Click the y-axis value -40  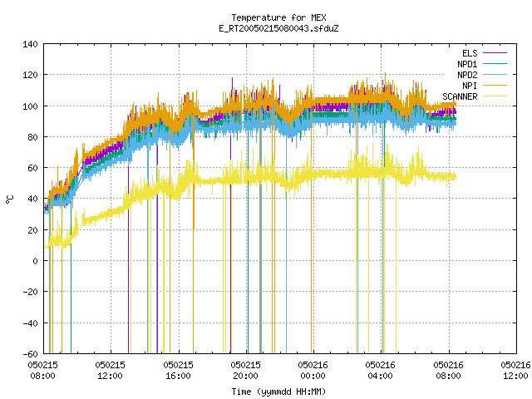pos(30,323)
